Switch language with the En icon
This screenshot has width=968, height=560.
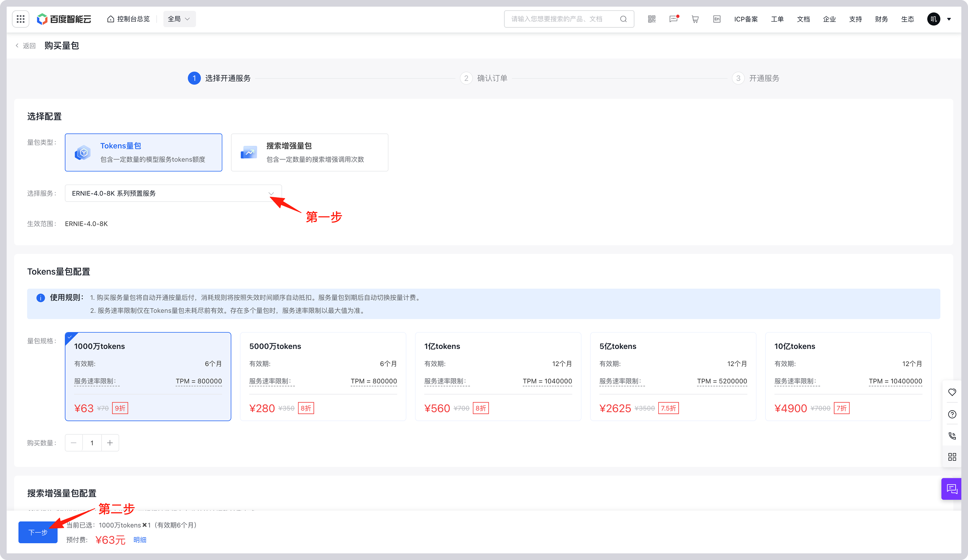pyautogui.click(x=716, y=19)
